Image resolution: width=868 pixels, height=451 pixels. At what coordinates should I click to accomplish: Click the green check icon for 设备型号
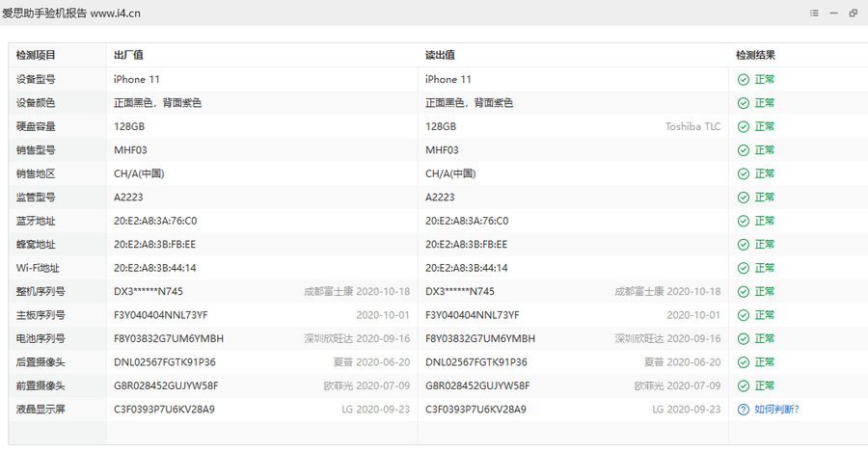click(744, 80)
